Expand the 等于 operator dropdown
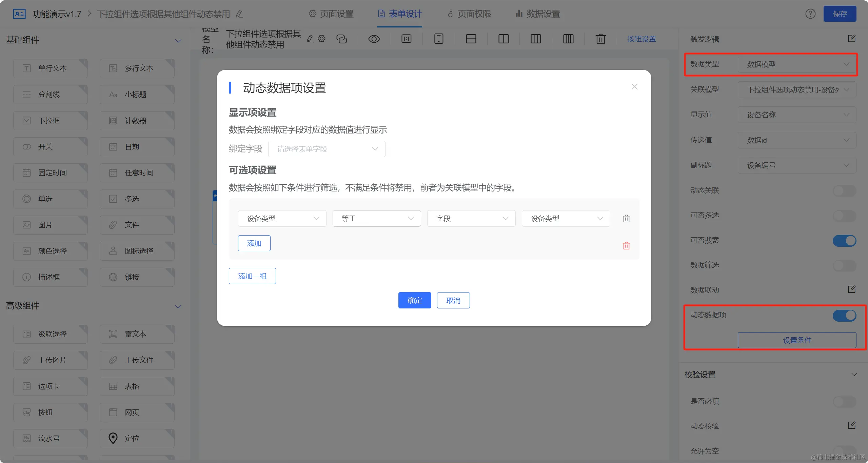868x463 pixels. tap(377, 219)
